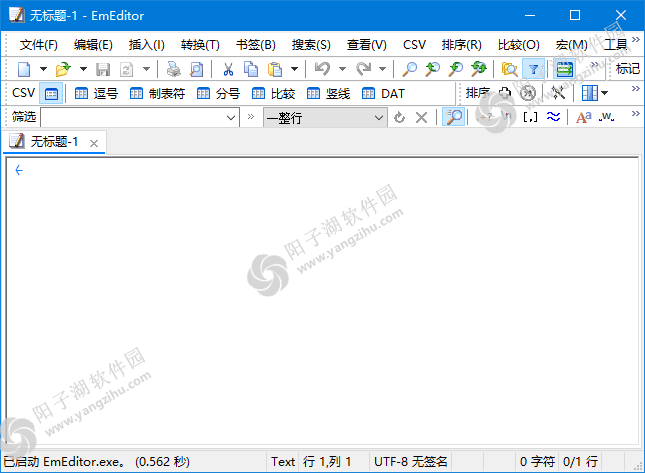This screenshot has width=645, height=473.
Task: Click the Refresh filter icon
Action: (399, 118)
